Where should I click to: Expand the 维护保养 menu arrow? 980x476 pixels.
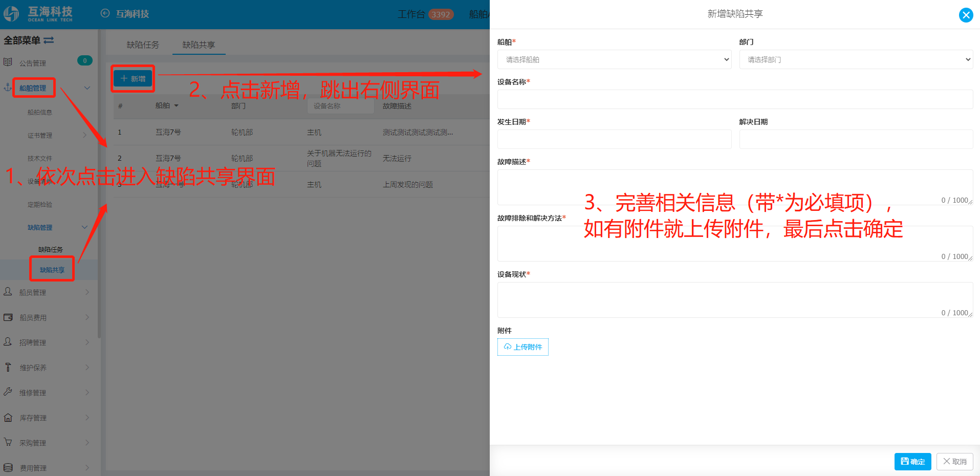pyautogui.click(x=87, y=367)
